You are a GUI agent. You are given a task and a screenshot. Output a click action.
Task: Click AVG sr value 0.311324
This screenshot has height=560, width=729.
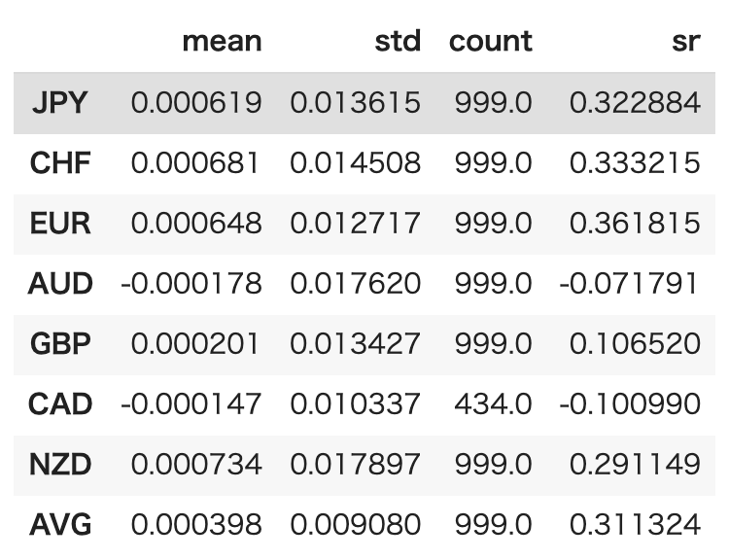coord(635,525)
